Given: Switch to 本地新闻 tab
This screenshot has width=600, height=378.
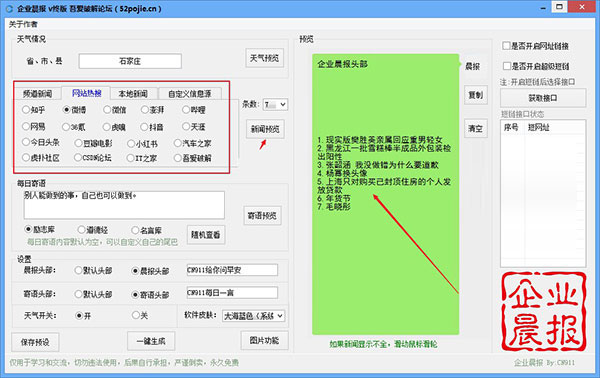Looking at the screenshot, I should (x=133, y=94).
